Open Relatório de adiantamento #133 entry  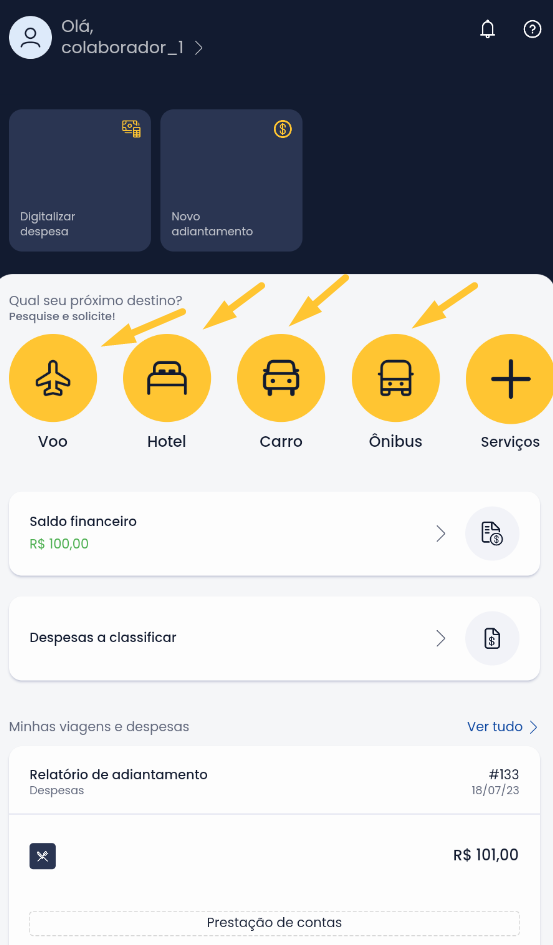coord(275,781)
